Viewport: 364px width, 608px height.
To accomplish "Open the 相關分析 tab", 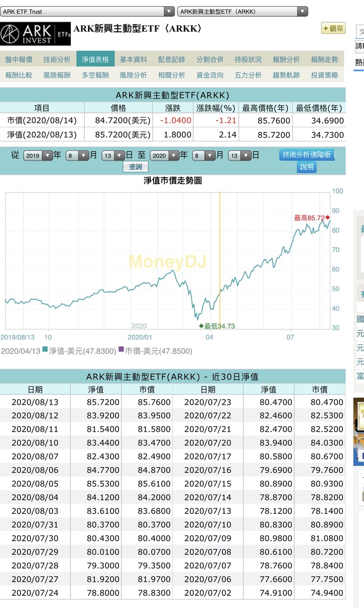I will 172,75.
